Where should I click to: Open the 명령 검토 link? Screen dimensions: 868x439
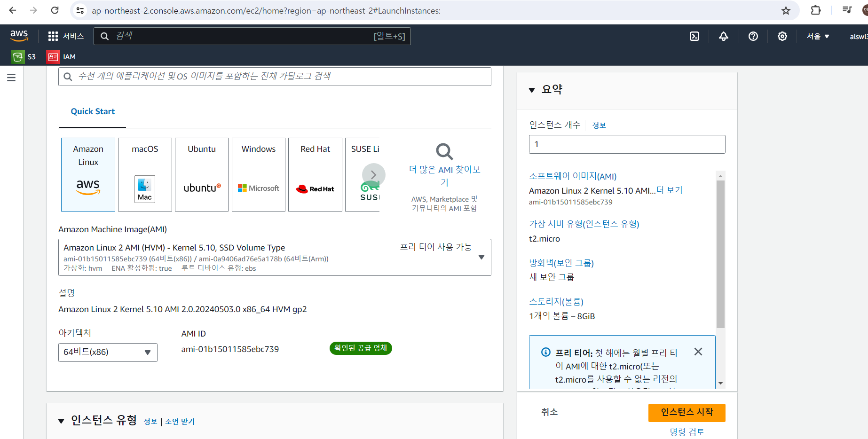pos(687,432)
